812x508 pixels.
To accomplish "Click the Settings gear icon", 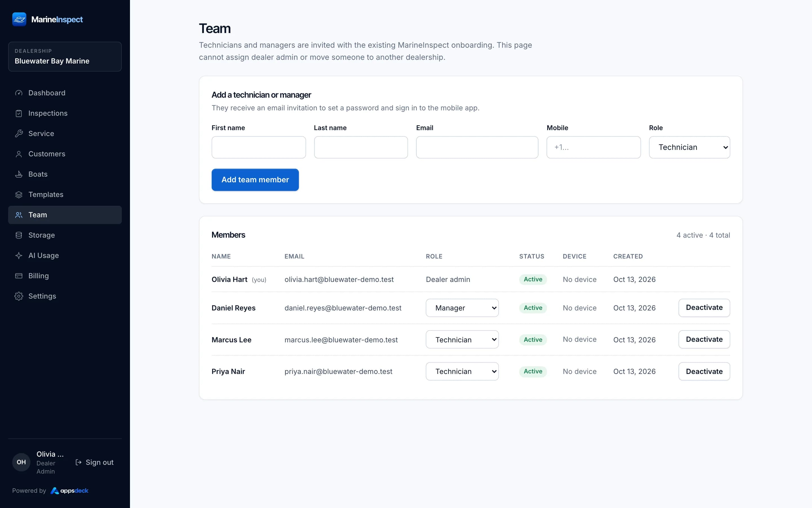I will [19, 296].
